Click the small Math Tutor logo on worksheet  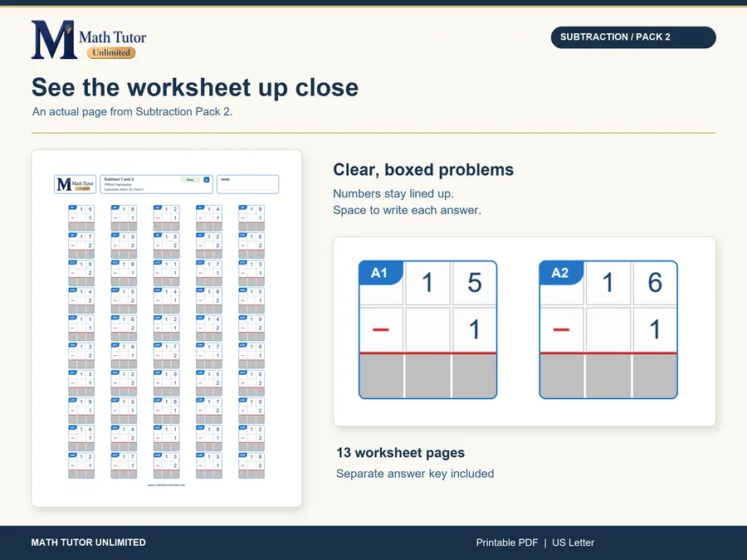click(x=76, y=184)
